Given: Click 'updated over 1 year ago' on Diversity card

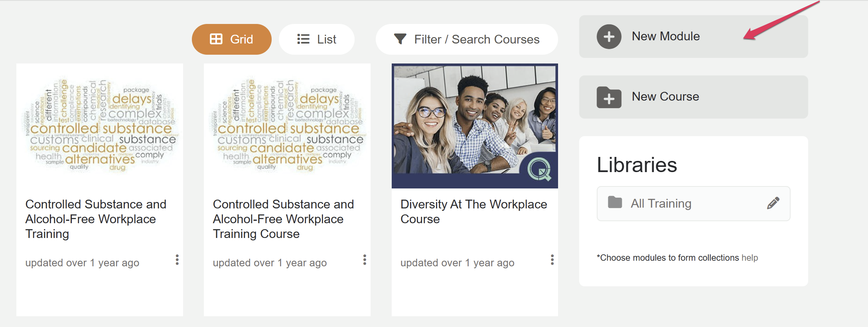Looking at the screenshot, I should point(457,263).
